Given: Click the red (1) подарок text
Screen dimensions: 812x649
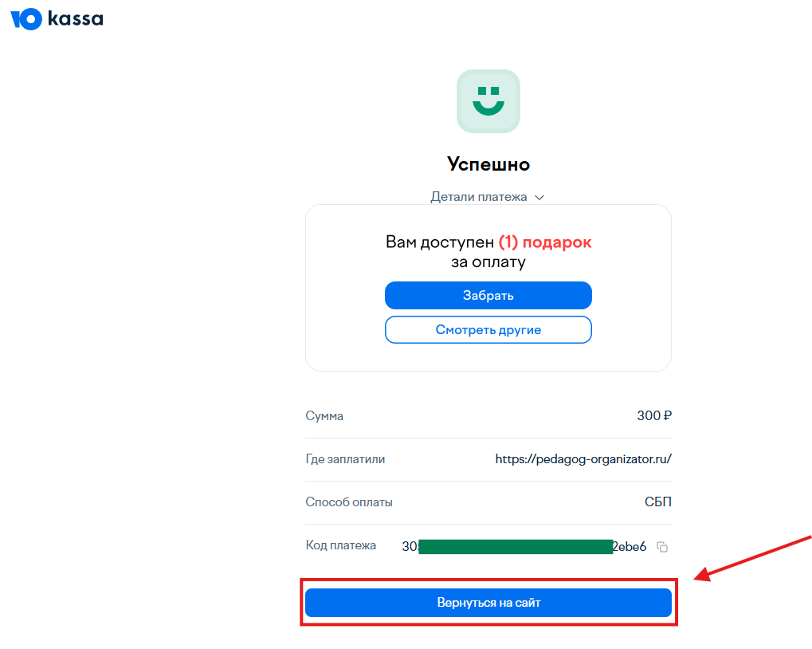Looking at the screenshot, I should click(x=545, y=242).
